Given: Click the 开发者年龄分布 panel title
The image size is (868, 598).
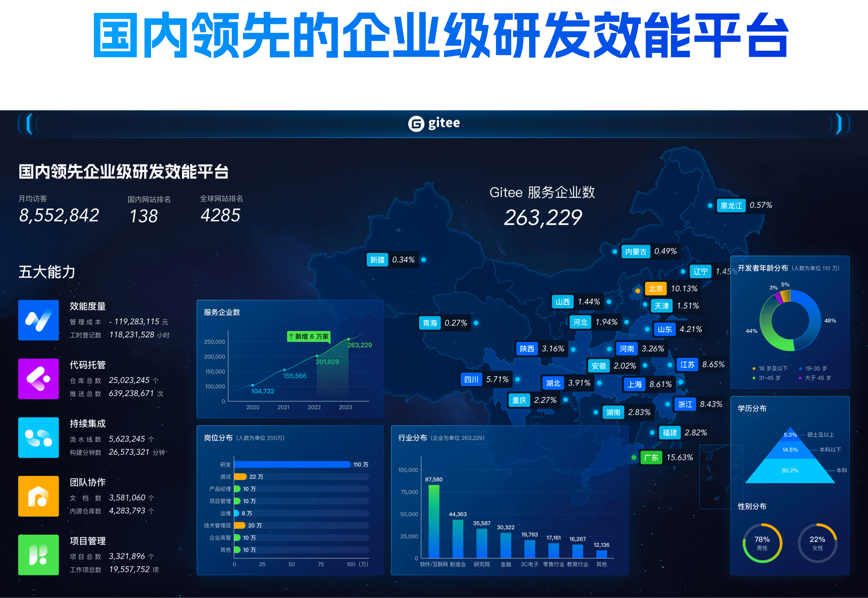Looking at the screenshot, I should 763,268.
